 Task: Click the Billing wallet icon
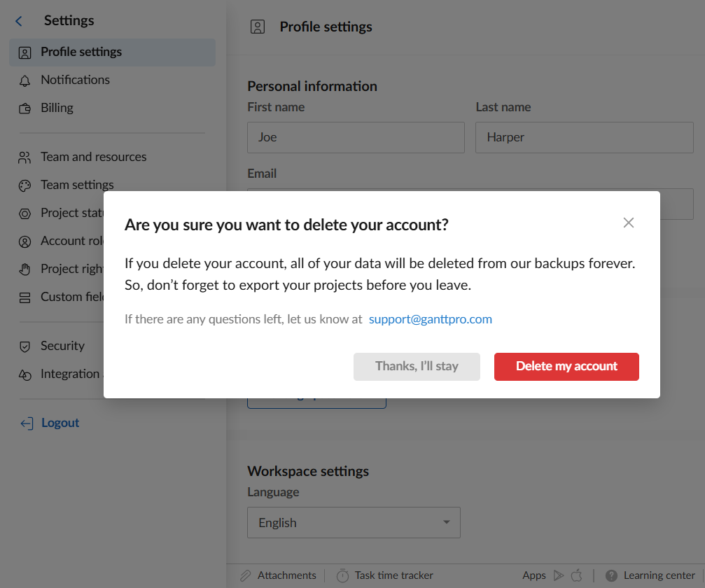(x=25, y=108)
